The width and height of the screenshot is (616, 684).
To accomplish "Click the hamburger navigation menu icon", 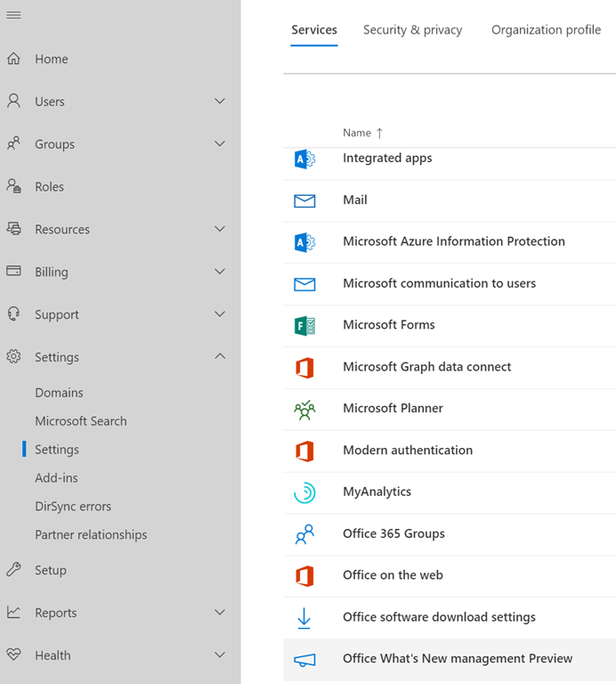I will pos(14,16).
